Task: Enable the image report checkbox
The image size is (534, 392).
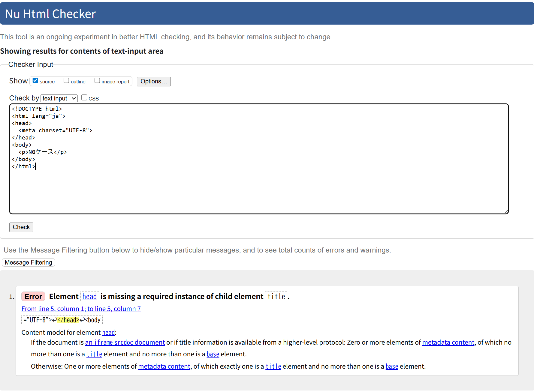Action: pos(97,80)
